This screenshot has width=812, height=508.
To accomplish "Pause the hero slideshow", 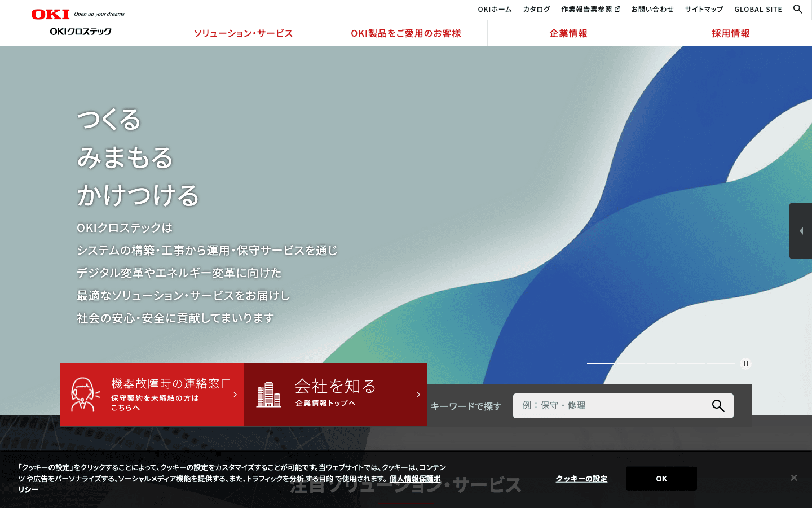I will point(745,364).
